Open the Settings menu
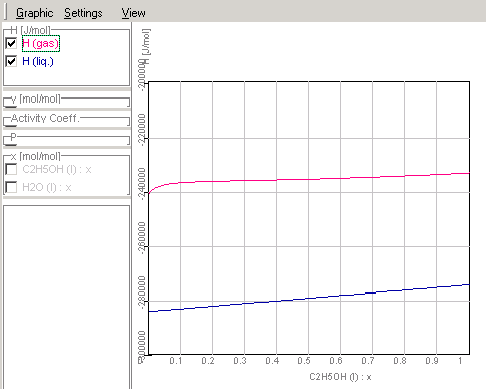486x389 pixels. point(83,13)
